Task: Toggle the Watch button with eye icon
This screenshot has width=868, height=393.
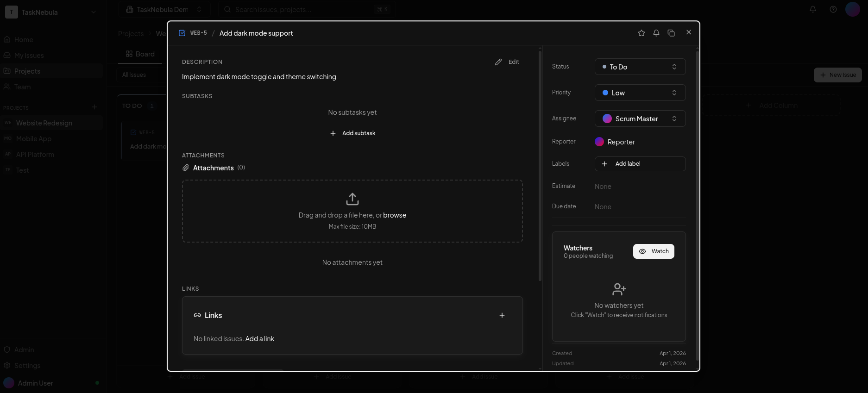Action: (654, 251)
